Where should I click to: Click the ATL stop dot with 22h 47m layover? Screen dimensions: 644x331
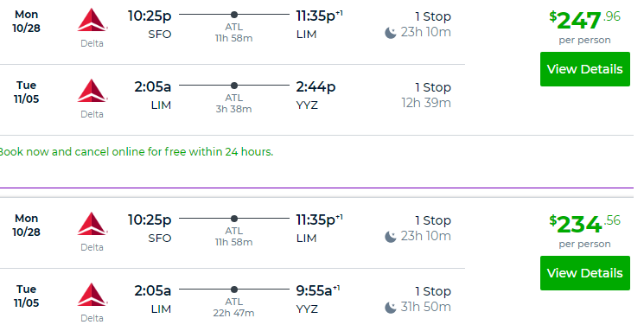pos(234,290)
